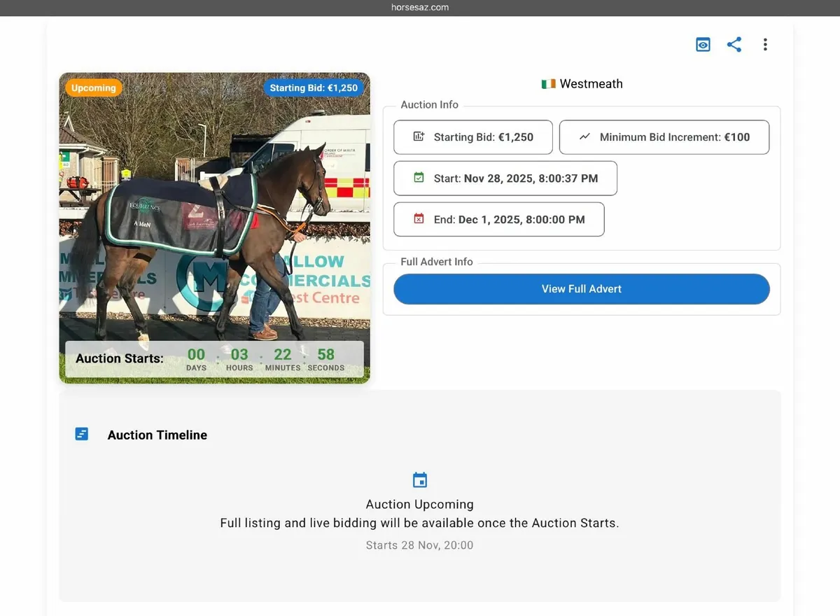Click the seconds value in the countdown timer
Image resolution: width=840 pixels, height=616 pixels.
point(325,354)
